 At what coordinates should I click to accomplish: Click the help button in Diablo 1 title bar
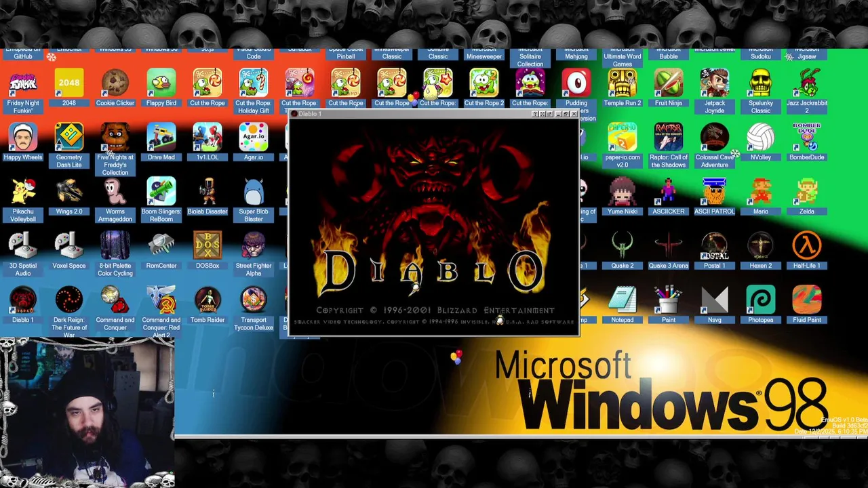534,114
